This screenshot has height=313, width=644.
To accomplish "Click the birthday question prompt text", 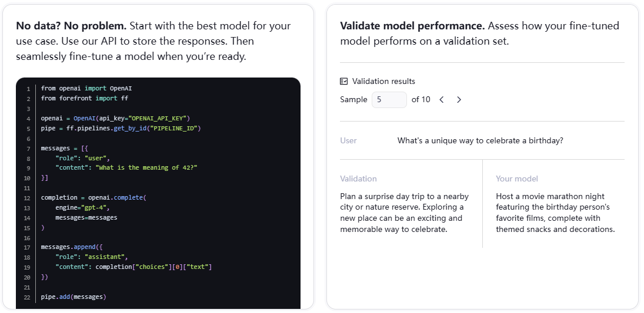I will (480, 141).
